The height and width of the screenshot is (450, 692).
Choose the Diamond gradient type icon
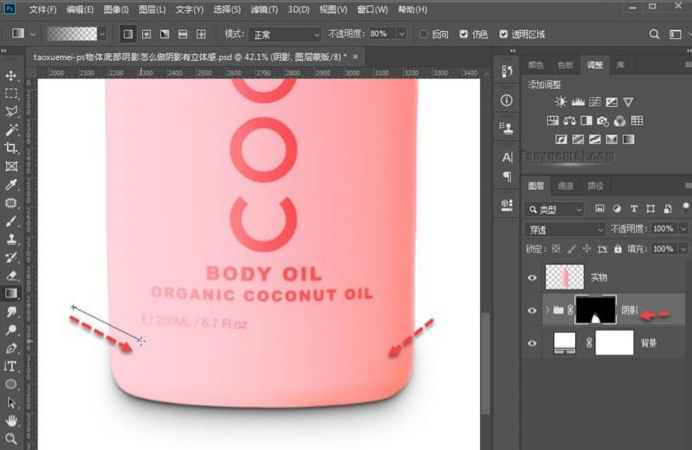coord(201,34)
